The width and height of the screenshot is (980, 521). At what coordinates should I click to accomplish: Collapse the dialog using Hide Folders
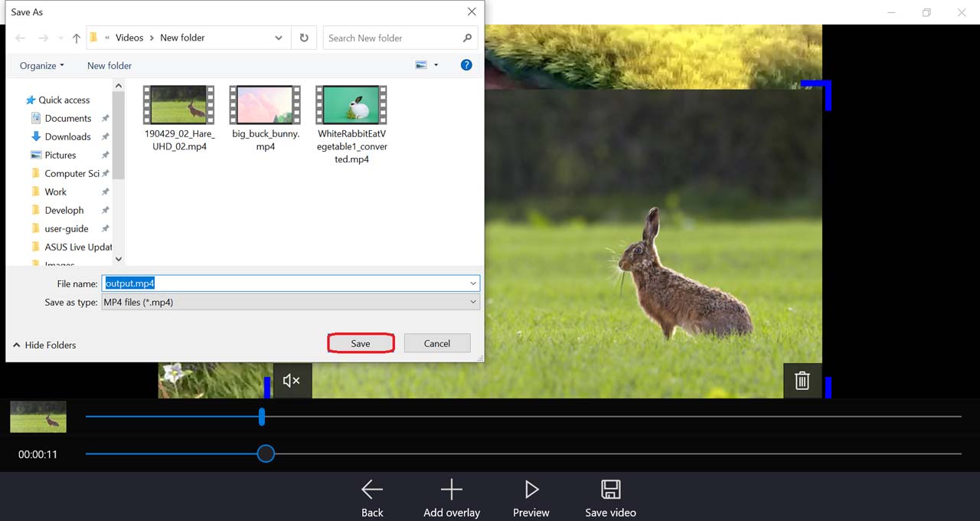(x=44, y=345)
